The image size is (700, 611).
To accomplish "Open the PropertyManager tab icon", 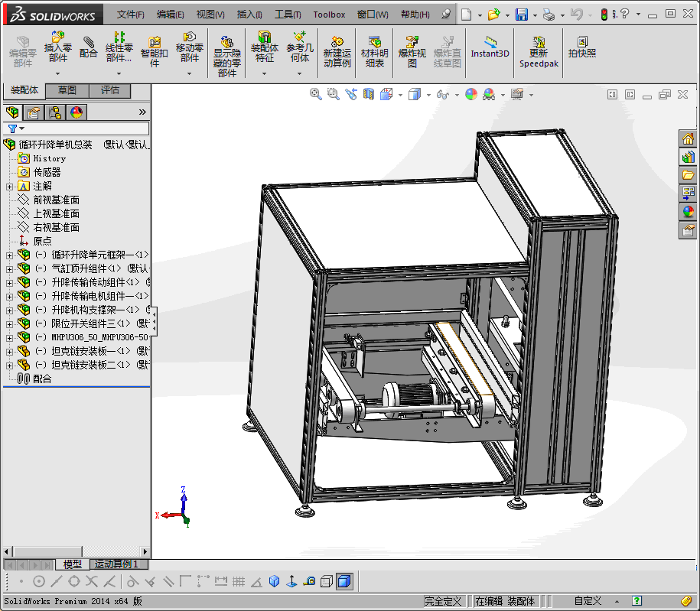I will (34, 112).
